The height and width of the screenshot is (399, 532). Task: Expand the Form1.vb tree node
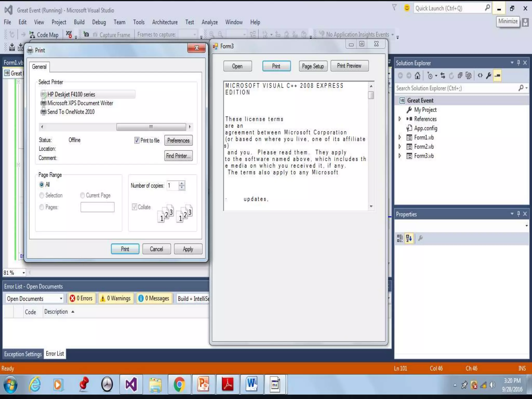click(x=400, y=137)
